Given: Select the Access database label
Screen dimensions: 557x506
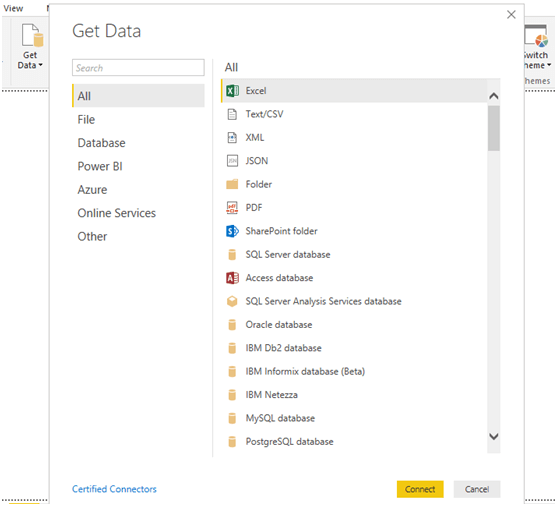Looking at the screenshot, I should pos(280,278).
